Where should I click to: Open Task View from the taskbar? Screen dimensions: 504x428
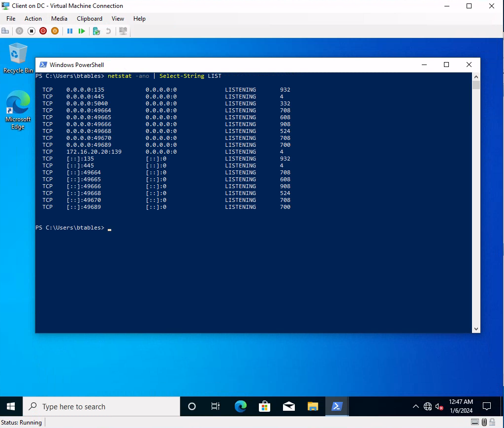coord(216,406)
